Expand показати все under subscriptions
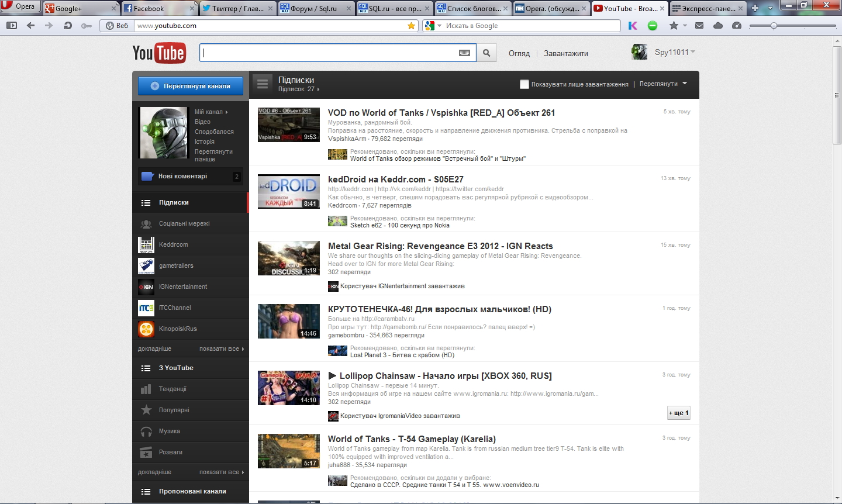The width and height of the screenshot is (842, 504). 222,348
